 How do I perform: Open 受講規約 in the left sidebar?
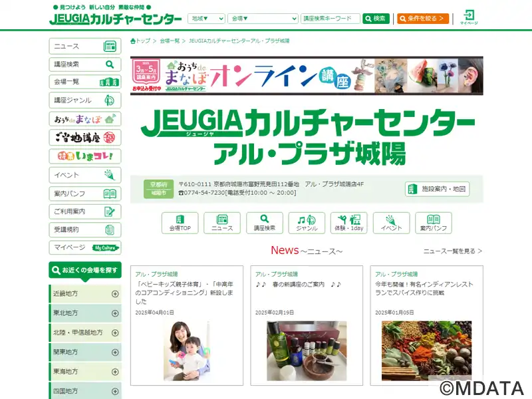pos(85,229)
